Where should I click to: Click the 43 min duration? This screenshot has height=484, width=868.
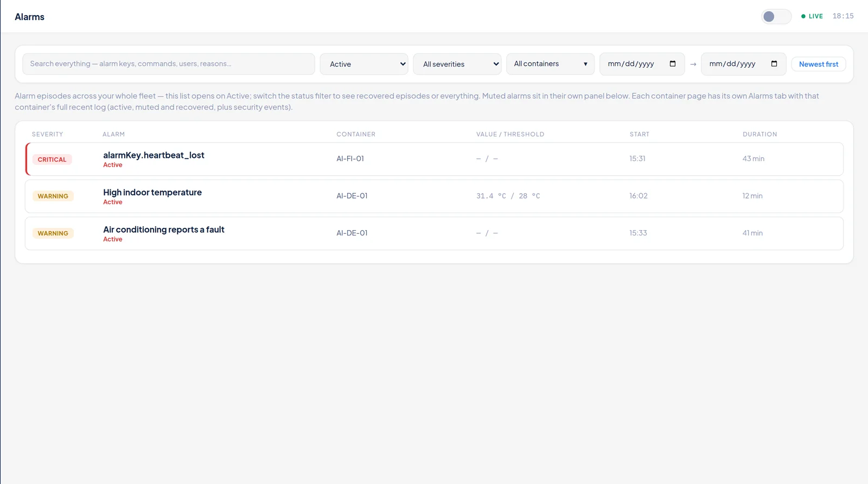(754, 158)
